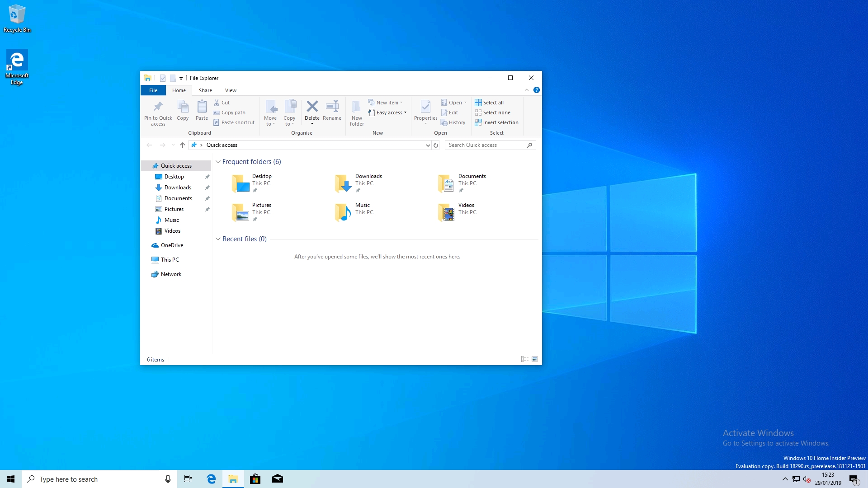The height and width of the screenshot is (488, 868).
Task: Select the Easy access icon
Action: coord(387,113)
